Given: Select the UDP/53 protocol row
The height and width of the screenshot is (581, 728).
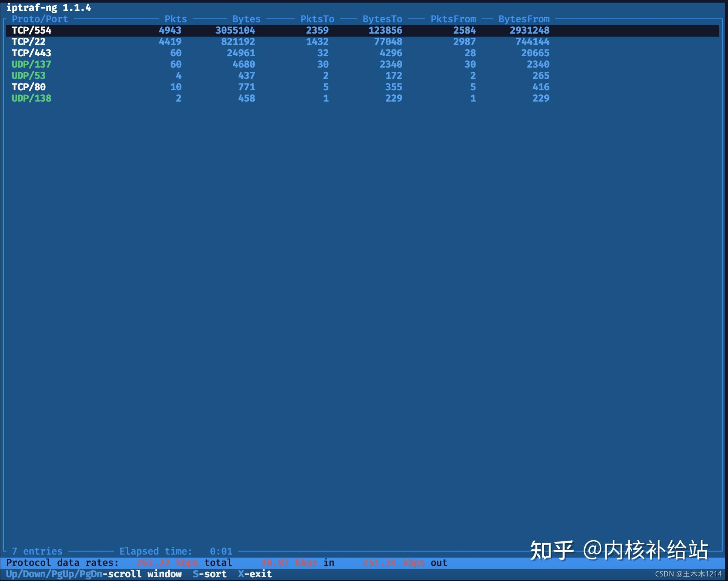Looking at the screenshot, I should click(362, 76).
